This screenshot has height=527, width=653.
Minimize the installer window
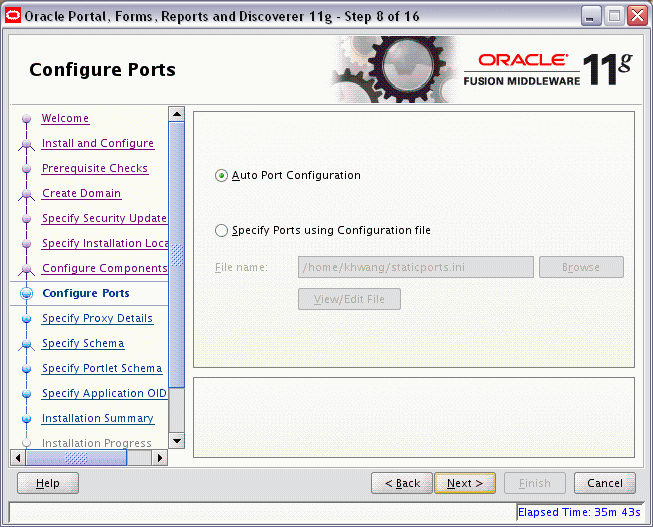[591, 16]
